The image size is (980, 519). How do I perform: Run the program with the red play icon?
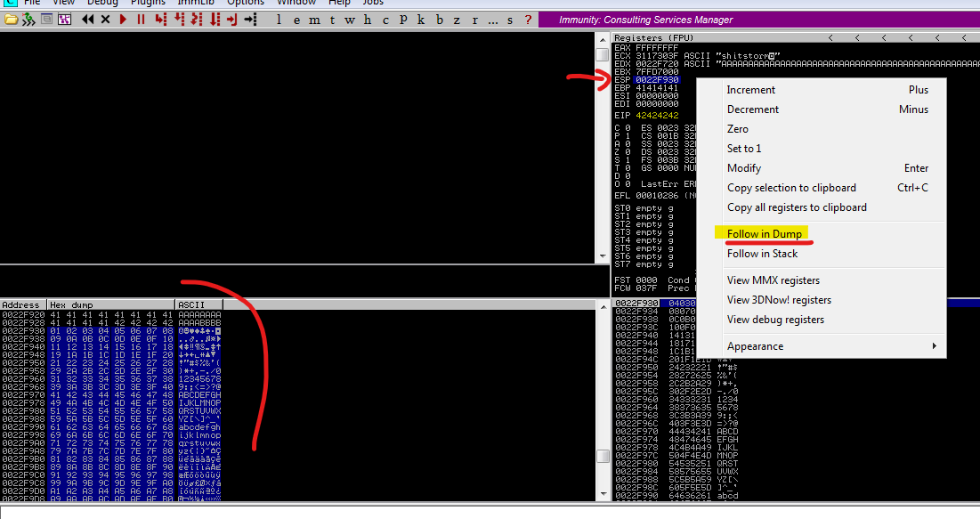click(123, 20)
